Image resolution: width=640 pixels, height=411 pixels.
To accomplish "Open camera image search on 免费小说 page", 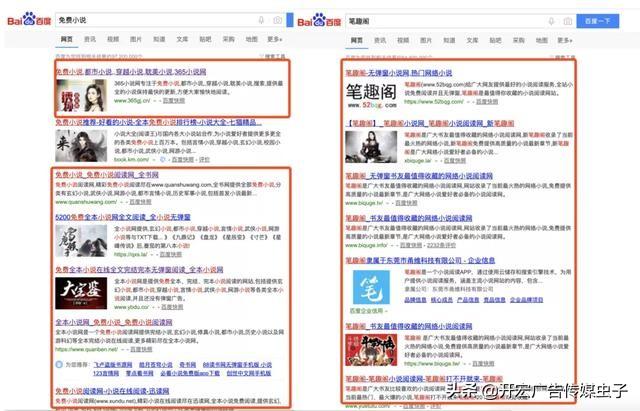I will click(278, 20).
